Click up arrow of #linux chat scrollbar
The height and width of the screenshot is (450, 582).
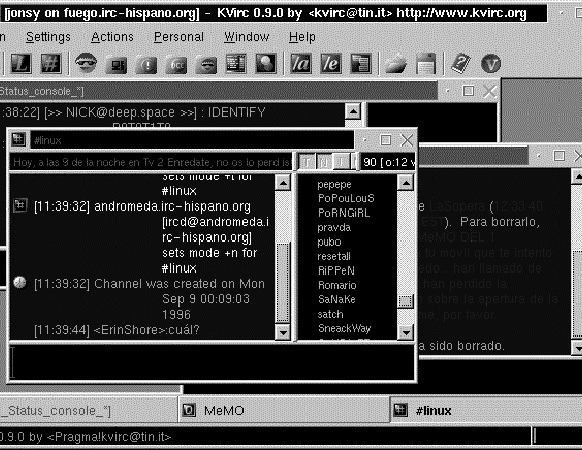pos(283,183)
